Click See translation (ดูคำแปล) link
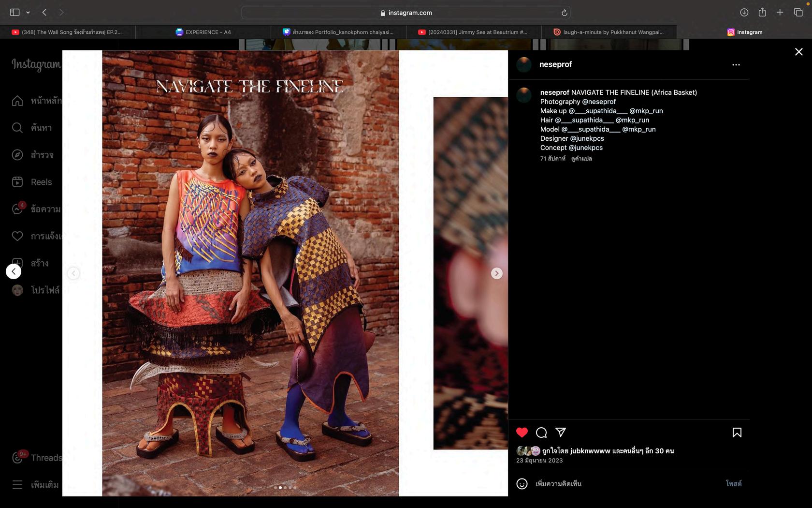Screen dimensions: 812x508 pyautogui.click(x=581, y=159)
